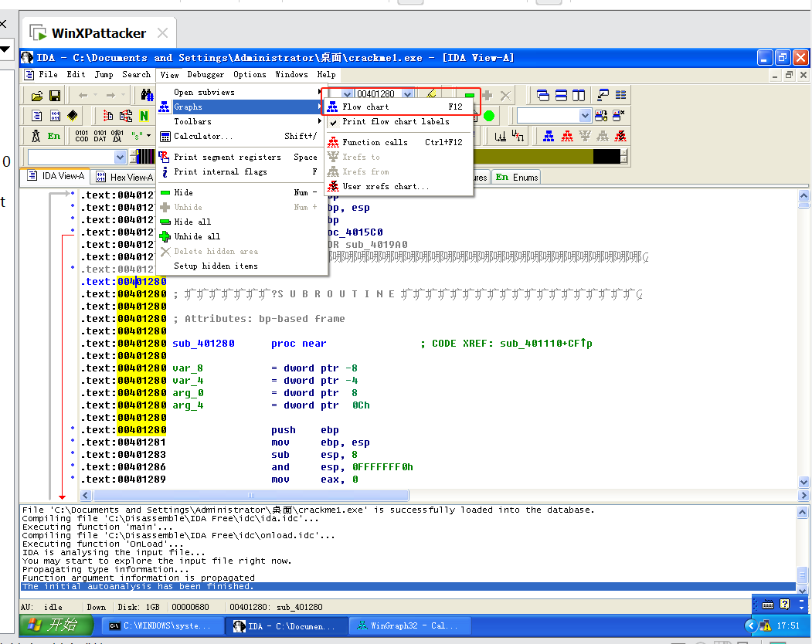
Task: Open combo box dropdown beside green circle
Action: 585,116
